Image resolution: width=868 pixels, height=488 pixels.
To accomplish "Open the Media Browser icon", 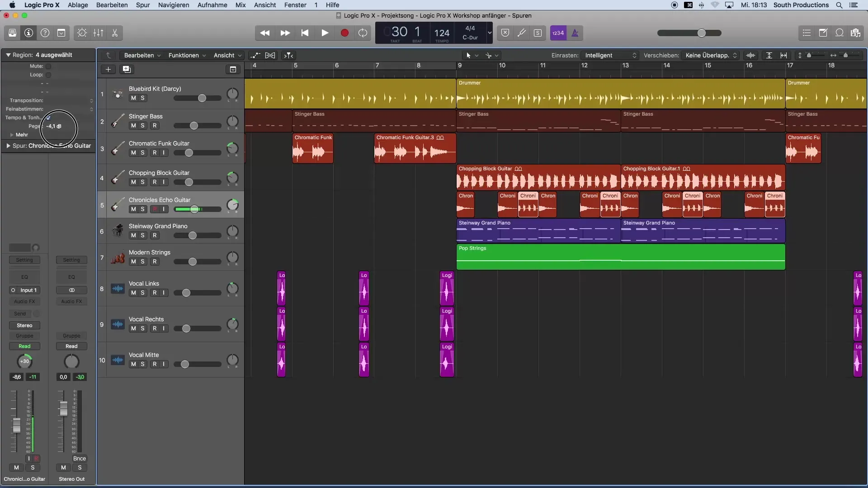I will point(855,33).
